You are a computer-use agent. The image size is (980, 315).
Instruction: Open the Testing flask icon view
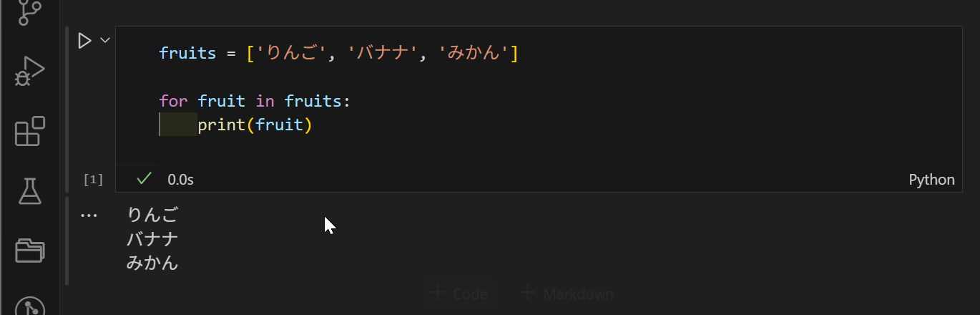[29, 191]
